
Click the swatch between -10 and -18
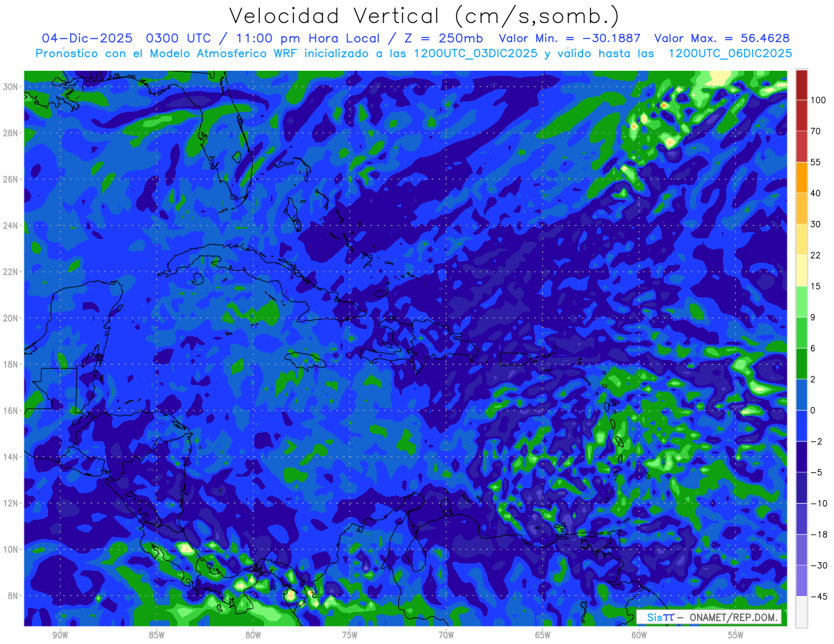(802, 518)
